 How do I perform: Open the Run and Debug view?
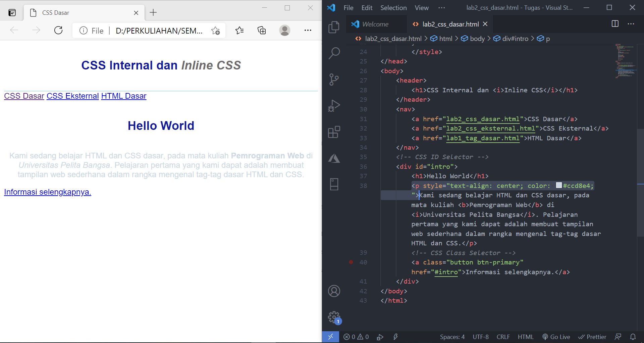click(334, 105)
